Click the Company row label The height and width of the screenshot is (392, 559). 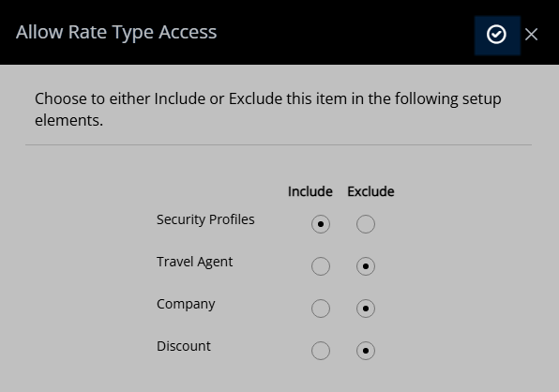pyautogui.click(x=186, y=304)
